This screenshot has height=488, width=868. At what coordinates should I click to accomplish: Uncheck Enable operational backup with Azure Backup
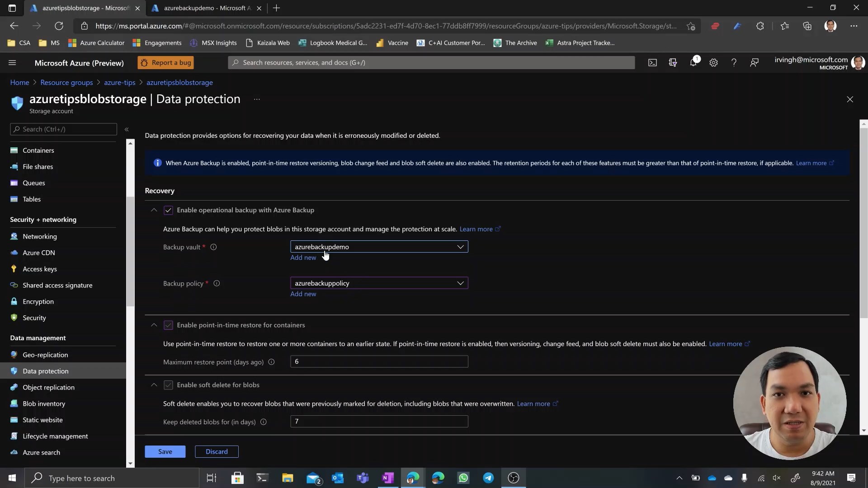168,210
